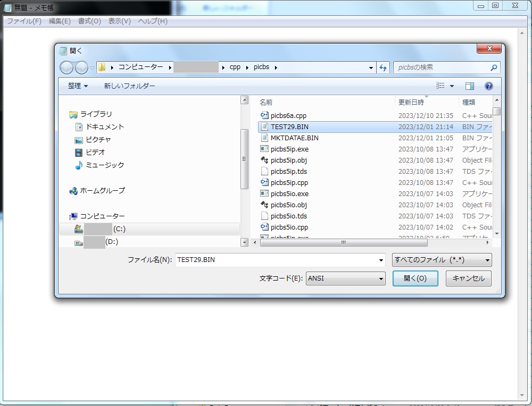
Task: Open the 編集(E) menu in Notepad
Action: pyautogui.click(x=60, y=21)
